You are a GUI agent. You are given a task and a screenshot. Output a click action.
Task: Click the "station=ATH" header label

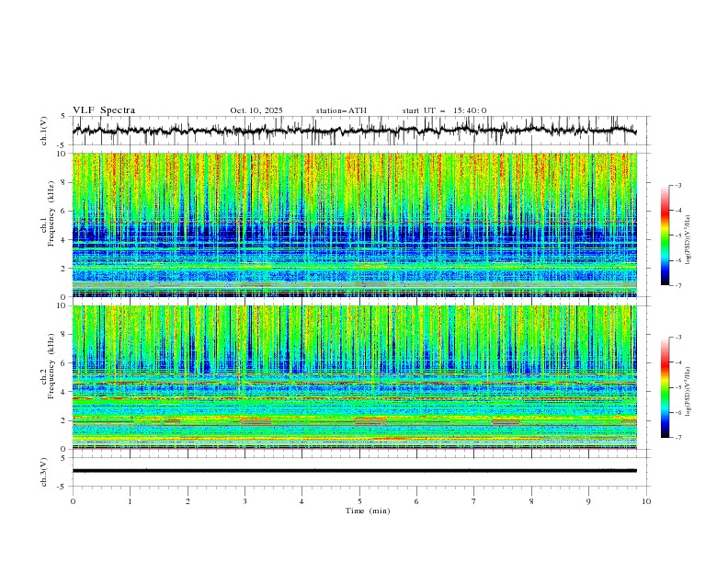[341, 110]
